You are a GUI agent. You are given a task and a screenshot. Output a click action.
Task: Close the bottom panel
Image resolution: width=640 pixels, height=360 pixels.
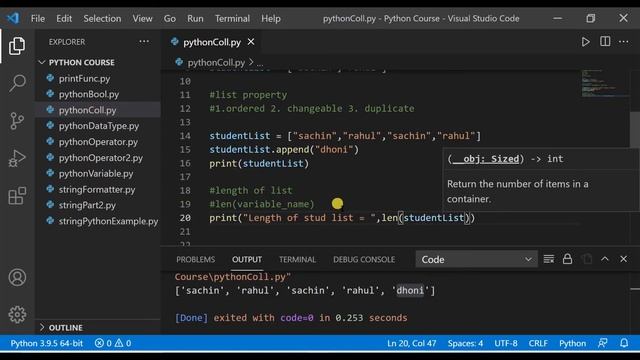click(623, 259)
